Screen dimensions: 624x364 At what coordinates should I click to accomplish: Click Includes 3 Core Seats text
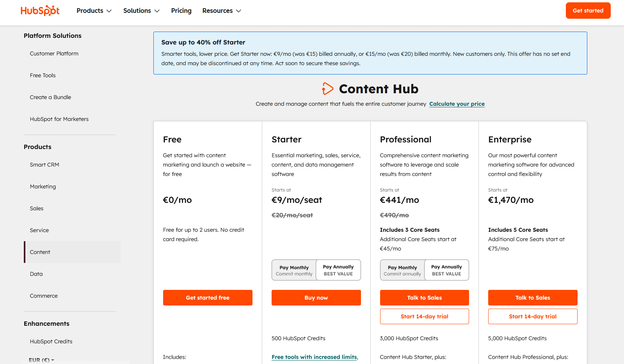point(410,230)
